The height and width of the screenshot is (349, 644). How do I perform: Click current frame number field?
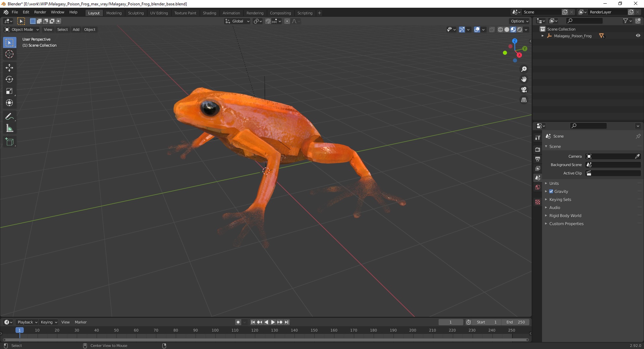(450, 322)
